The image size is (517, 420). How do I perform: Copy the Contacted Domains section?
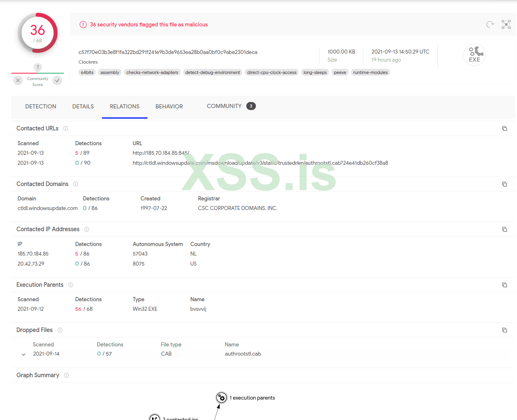click(x=505, y=184)
